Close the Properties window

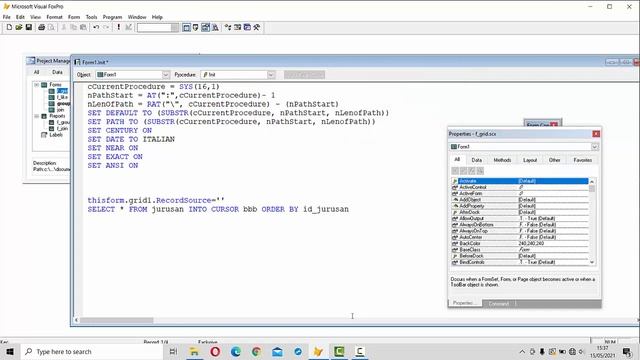(x=596, y=134)
